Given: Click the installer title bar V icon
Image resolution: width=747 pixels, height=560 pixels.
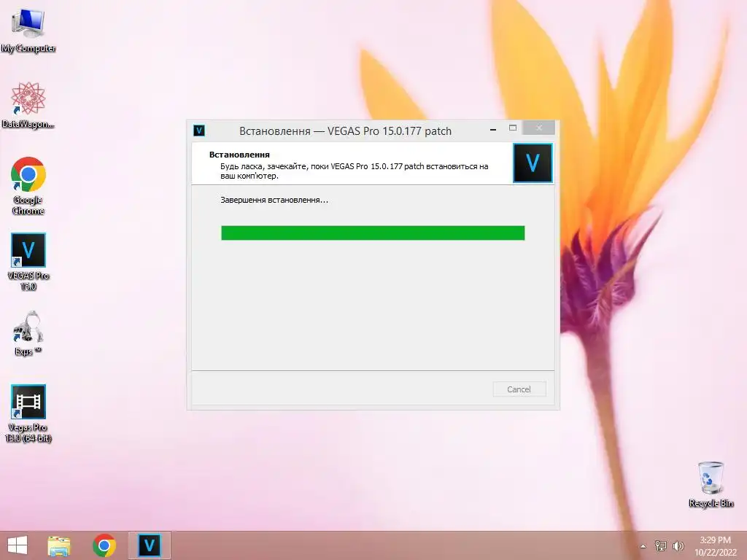Looking at the screenshot, I should tap(199, 131).
